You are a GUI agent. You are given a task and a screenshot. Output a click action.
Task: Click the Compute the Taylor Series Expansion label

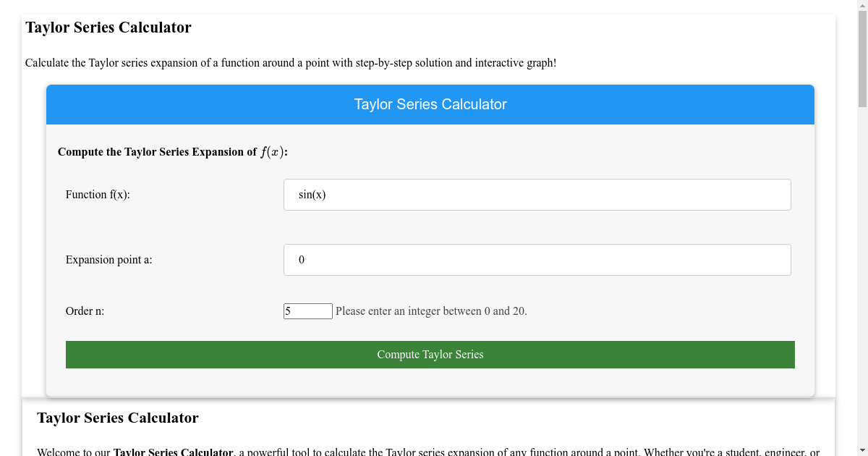tap(172, 151)
